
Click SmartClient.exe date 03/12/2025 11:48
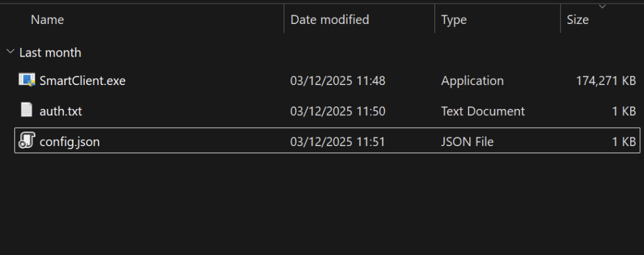[338, 81]
